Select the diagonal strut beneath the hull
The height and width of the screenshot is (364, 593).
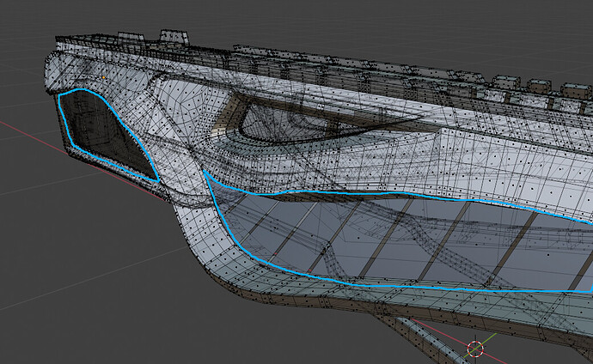click(423, 341)
